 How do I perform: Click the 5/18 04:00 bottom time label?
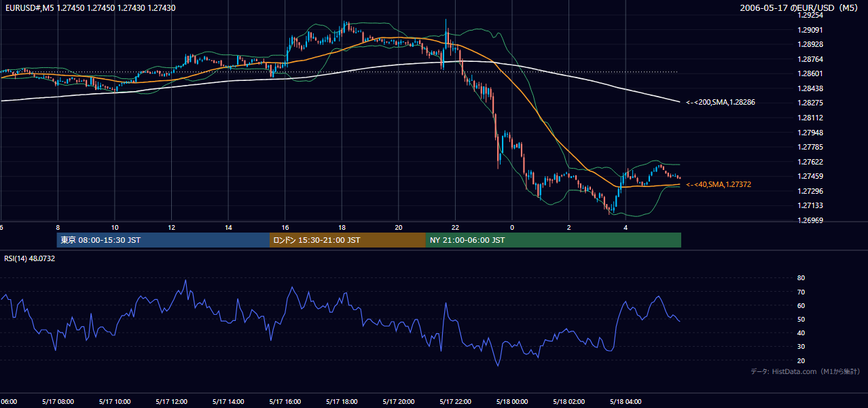[626, 401]
